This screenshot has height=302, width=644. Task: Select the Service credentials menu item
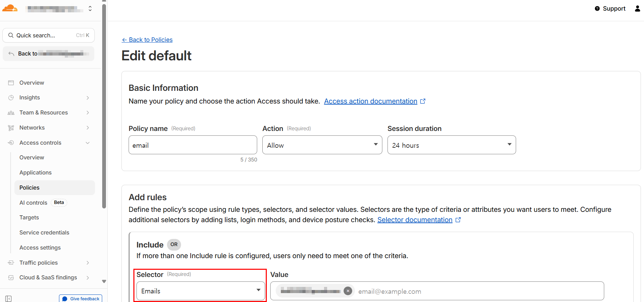44,232
